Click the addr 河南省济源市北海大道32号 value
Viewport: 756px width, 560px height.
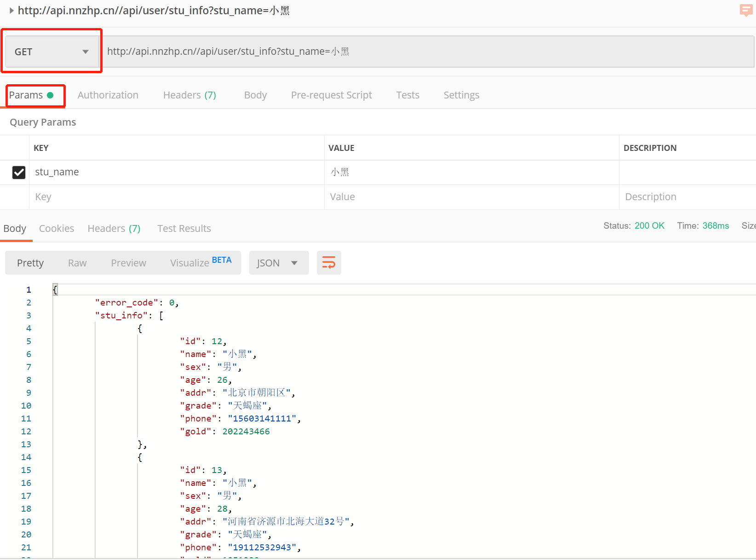click(x=286, y=522)
